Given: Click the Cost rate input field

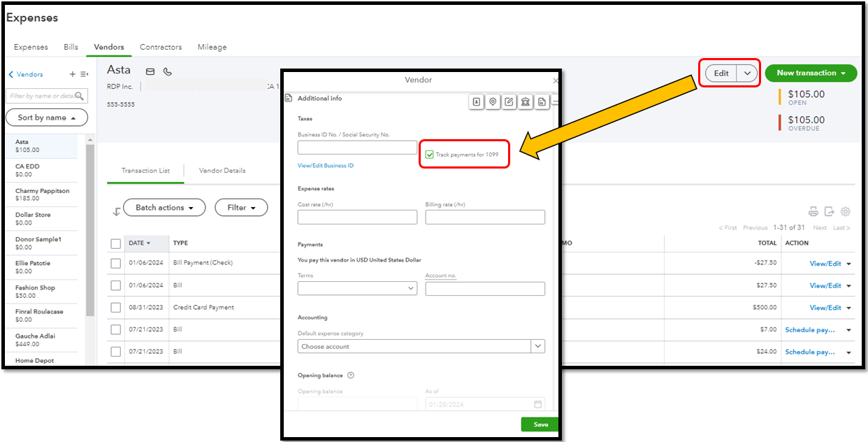Looking at the screenshot, I should (x=357, y=217).
